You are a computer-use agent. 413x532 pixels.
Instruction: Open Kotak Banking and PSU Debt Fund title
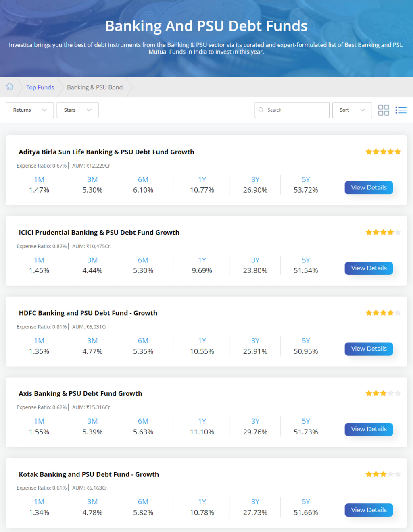pos(89,474)
